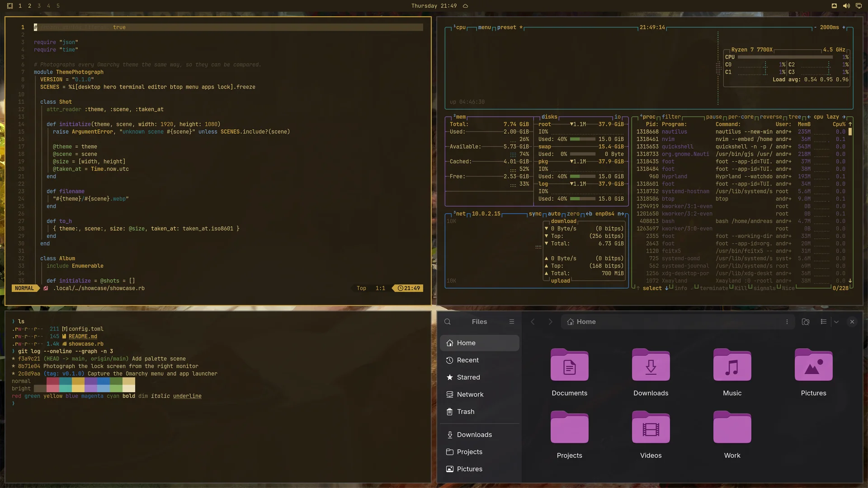The height and width of the screenshot is (488, 868).
Task: Click right arrow after cpu lazy sort in btop
Action: 844,117
